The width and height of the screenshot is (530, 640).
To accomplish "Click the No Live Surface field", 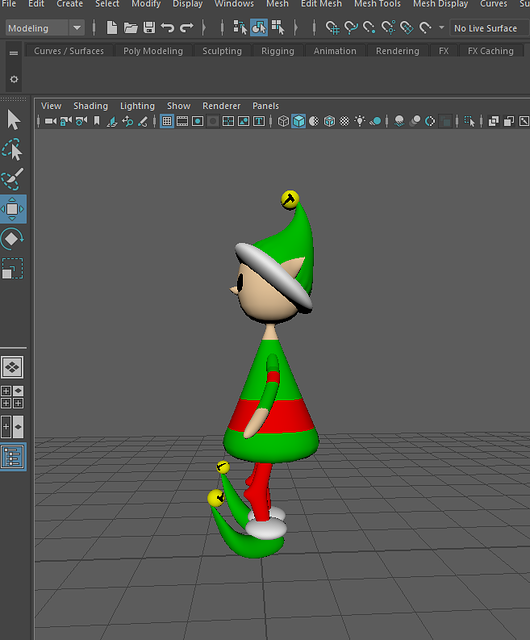I will pyautogui.click(x=489, y=28).
